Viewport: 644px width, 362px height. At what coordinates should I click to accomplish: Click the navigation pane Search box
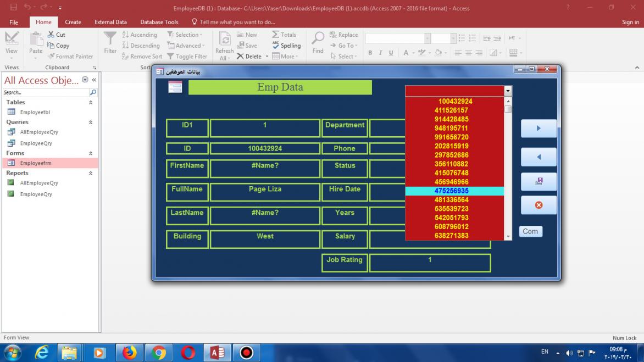pos(46,92)
